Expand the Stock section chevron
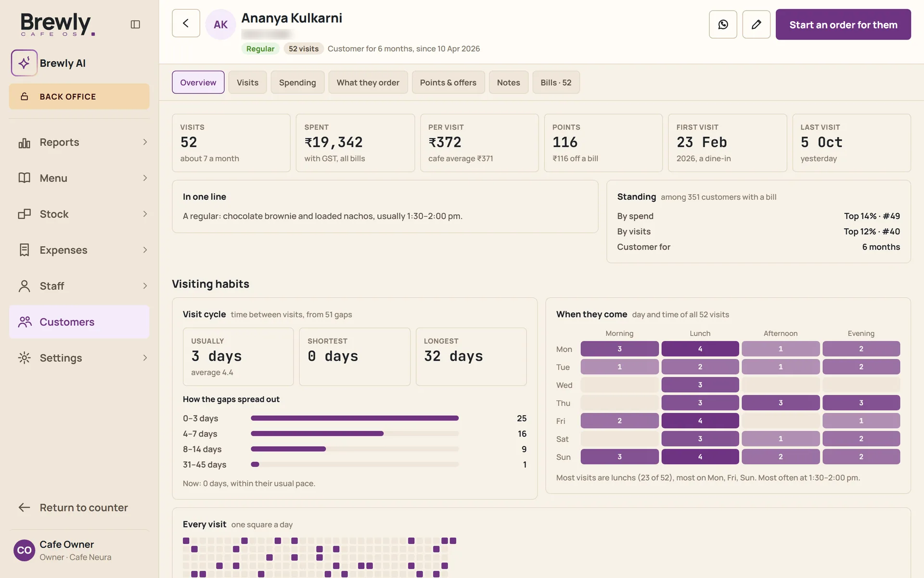This screenshot has width=924, height=578. click(x=145, y=214)
